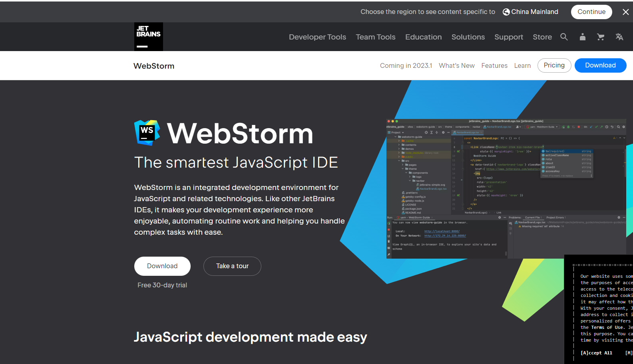Click the Take a tour button
The image size is (633, 364).
coord(232,266)
